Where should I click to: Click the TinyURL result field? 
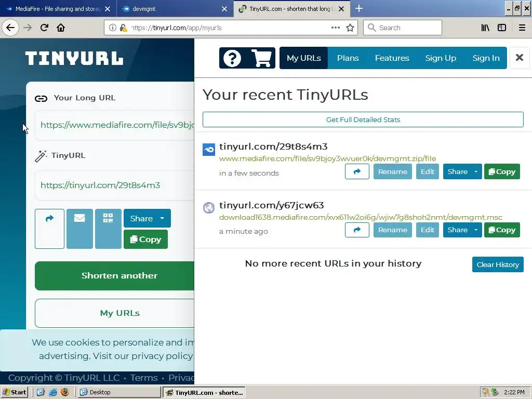coord(115,185)
